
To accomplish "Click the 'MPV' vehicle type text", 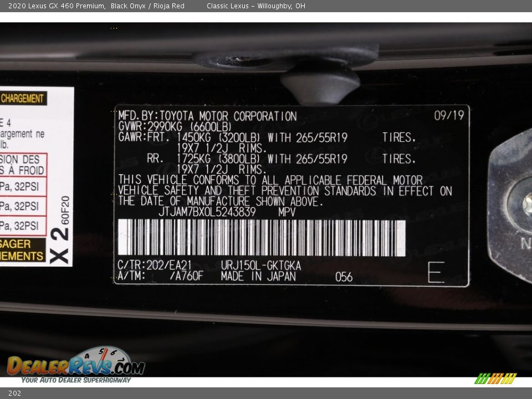I will 287,212.
